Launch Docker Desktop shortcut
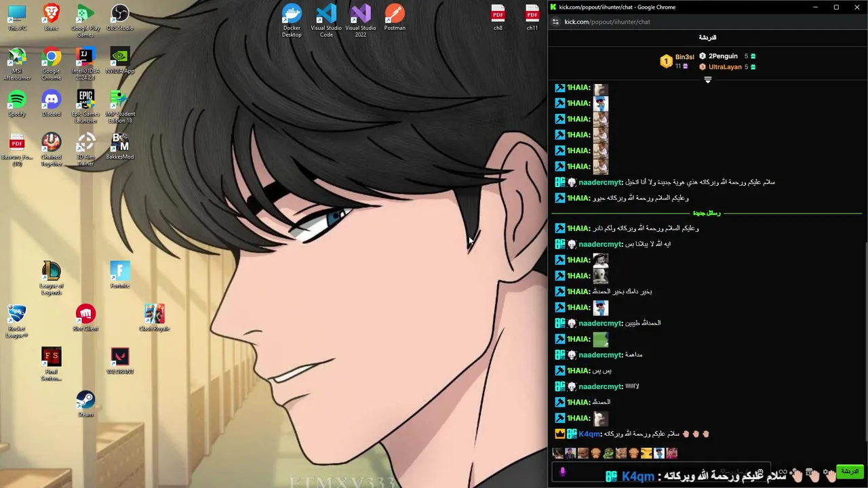 point(292,21)
